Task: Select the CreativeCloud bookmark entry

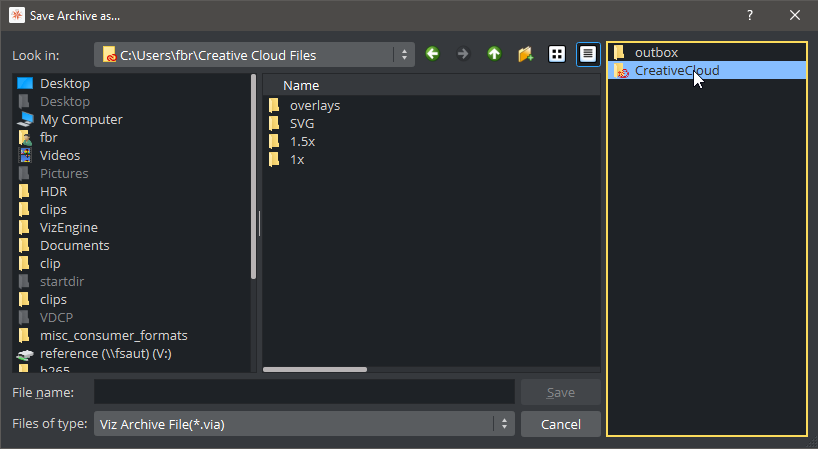Action: coord(676,70)
